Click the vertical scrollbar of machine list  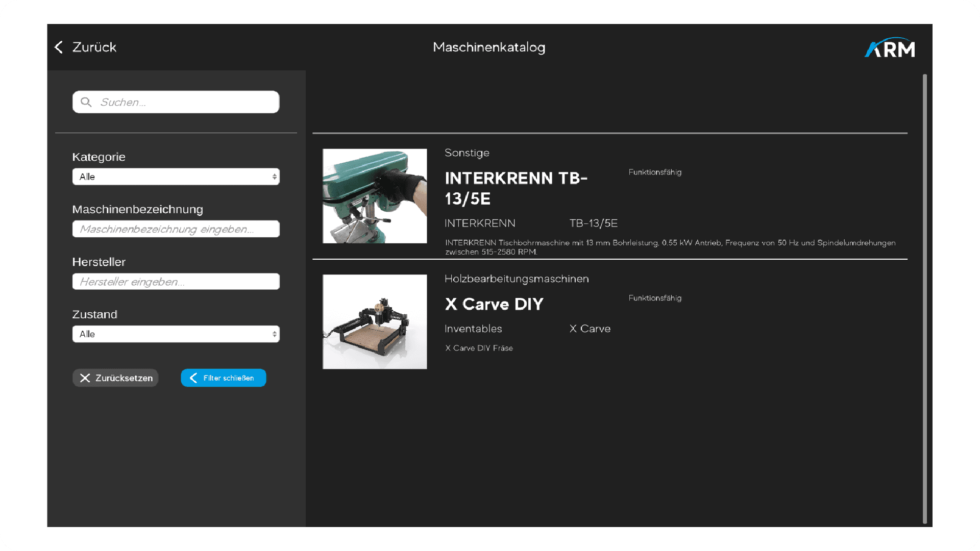pos(924,298)
